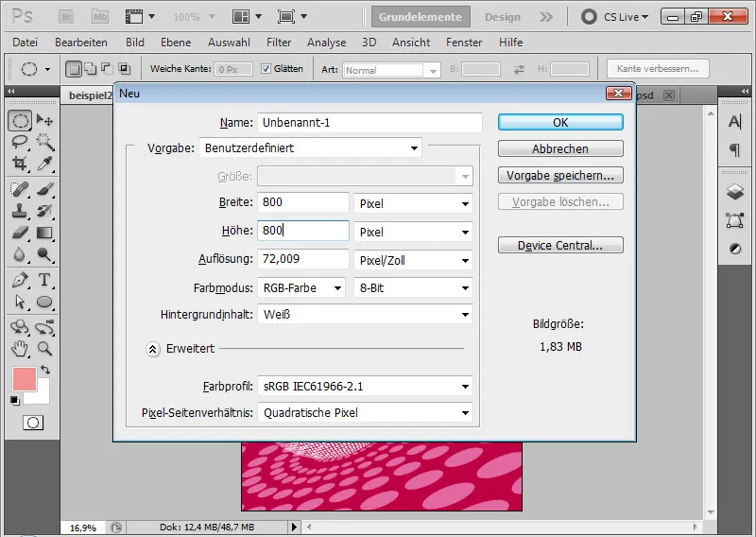Select the Crop tool
756x537 pixels.
(20, 164)
